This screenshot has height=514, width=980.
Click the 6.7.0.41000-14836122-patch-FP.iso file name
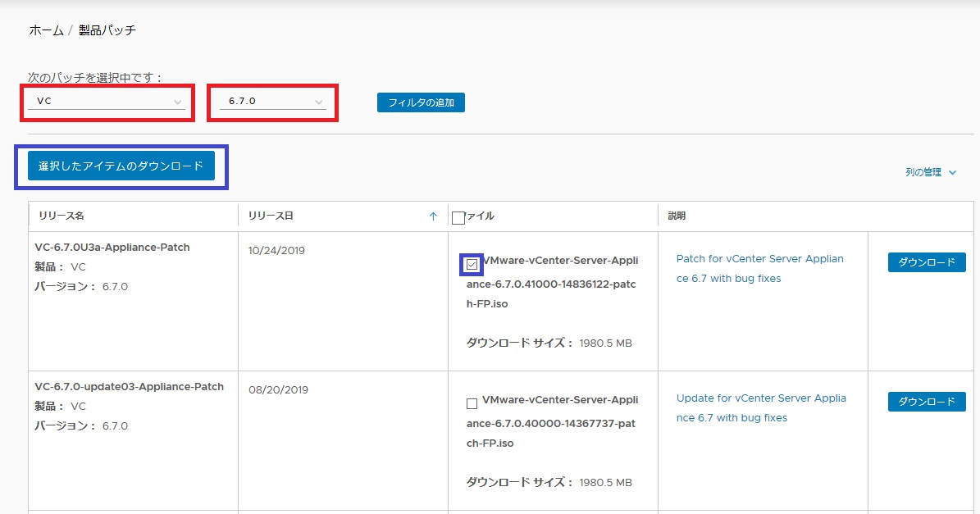click(552, 282)
